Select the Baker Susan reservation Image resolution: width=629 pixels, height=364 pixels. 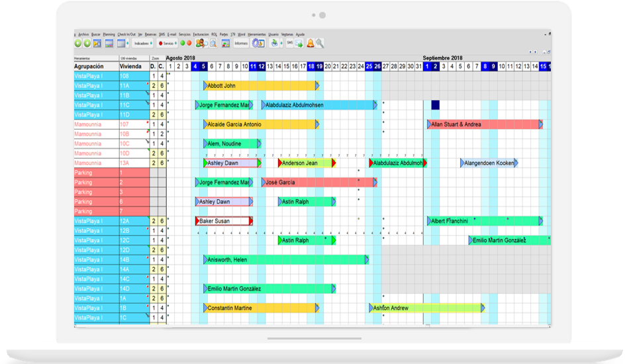tap(224, 221)
